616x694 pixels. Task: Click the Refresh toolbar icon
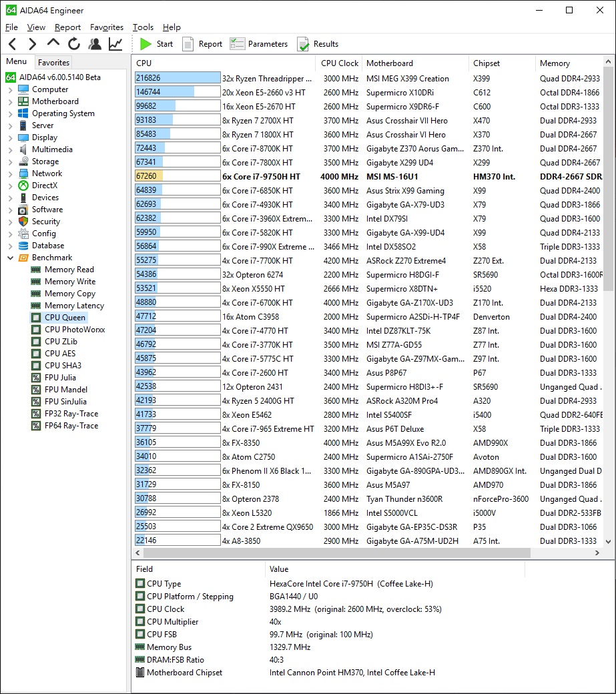coord(74,44)
